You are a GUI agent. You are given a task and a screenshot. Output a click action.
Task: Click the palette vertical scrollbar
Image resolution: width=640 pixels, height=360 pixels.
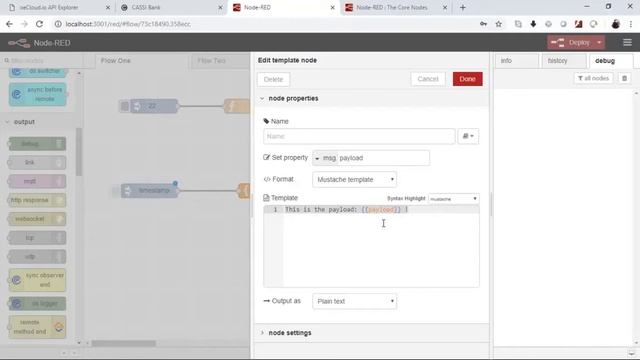pos(79,151)
